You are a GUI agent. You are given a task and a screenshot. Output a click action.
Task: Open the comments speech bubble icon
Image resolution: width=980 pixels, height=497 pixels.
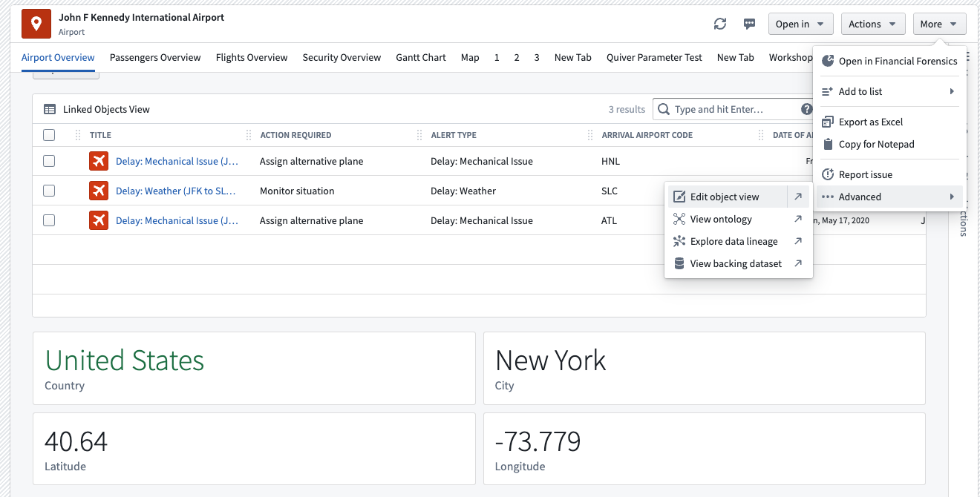750,24
